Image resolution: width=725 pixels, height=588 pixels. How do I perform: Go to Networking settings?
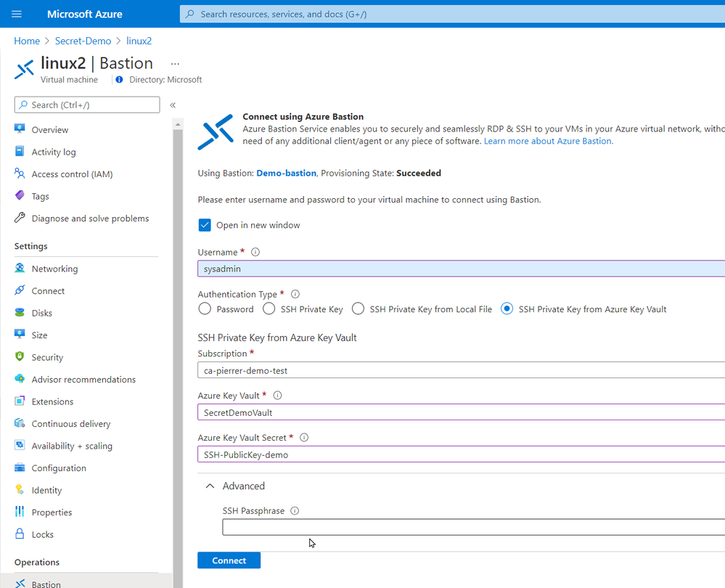[x=54, y=269]
